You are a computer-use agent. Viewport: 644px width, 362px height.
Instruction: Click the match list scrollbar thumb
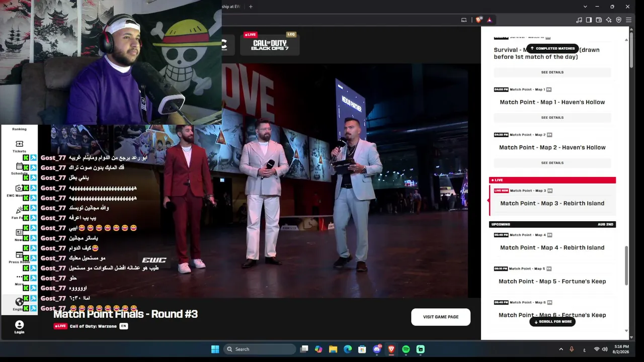pos(626,265)
